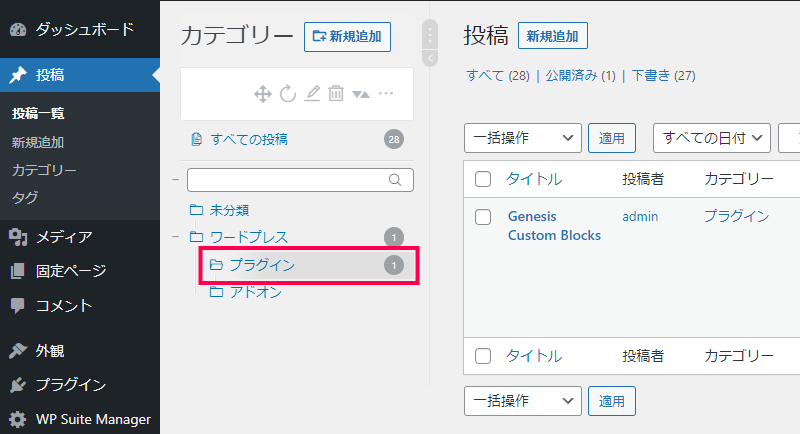800x434 pixels.
Task: Toggle the select-all checkbox in table header
Action: [x=483, y=179]
